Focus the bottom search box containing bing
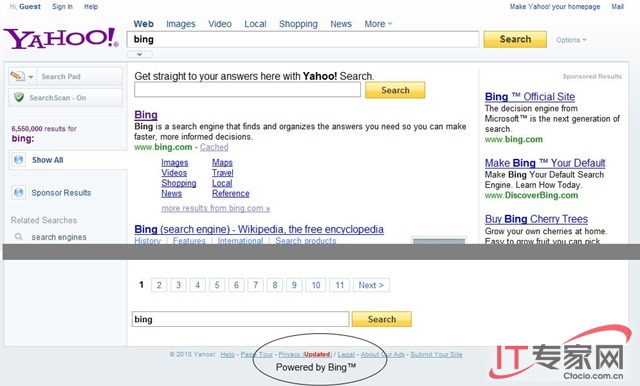This screenshot has height=386, width=640. pyautogui.click(x=240, y=319)
